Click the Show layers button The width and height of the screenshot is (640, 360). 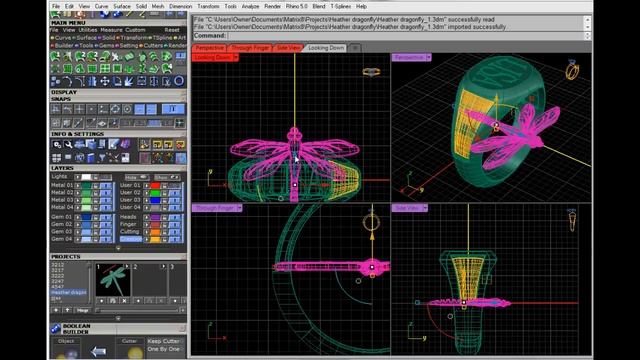[x=167, y=178]
